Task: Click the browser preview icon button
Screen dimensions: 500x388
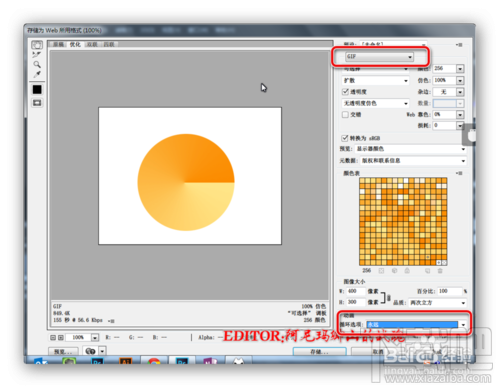Action: point(90,351)
